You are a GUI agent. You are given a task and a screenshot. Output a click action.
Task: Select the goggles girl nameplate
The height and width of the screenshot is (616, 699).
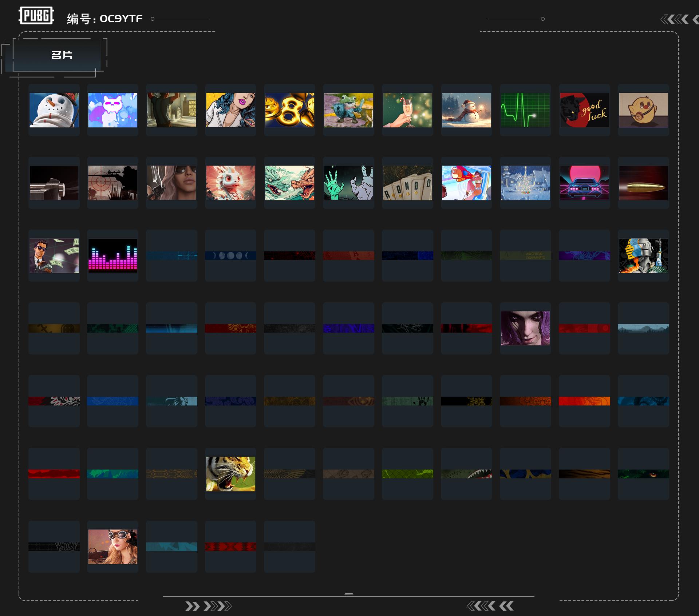113,547
